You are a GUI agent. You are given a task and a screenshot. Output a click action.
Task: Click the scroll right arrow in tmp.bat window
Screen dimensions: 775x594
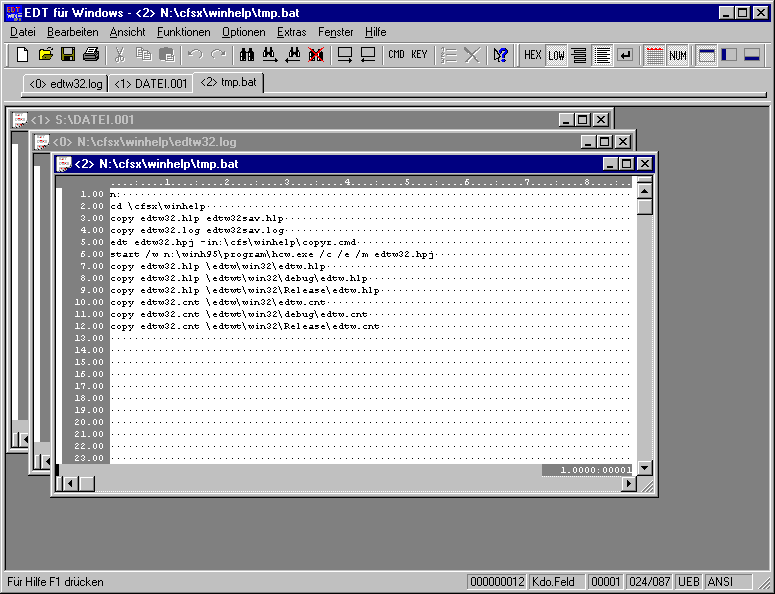[628, 484]
